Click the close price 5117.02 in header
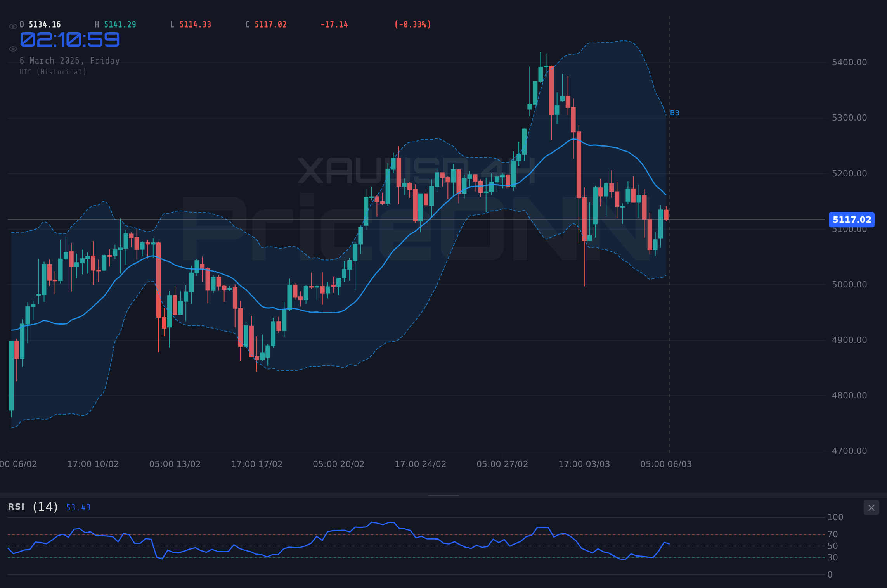Image resolution: width=887 pixels, height=588 pixels. tap(270, 25)
